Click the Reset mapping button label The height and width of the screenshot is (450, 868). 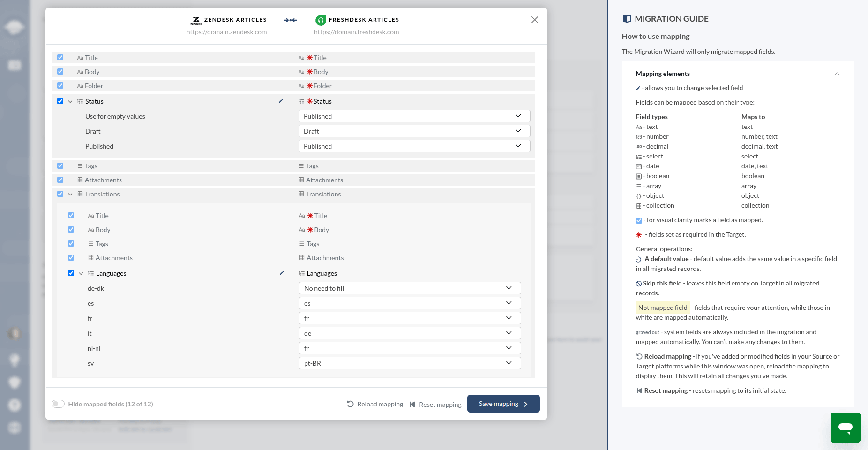pyautogui.click(x=440, y=404)
